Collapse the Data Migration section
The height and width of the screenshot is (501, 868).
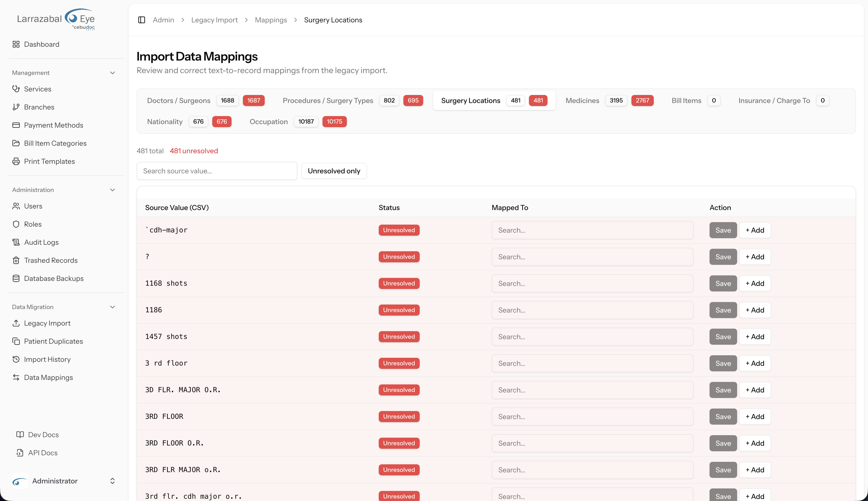(113, 307)
